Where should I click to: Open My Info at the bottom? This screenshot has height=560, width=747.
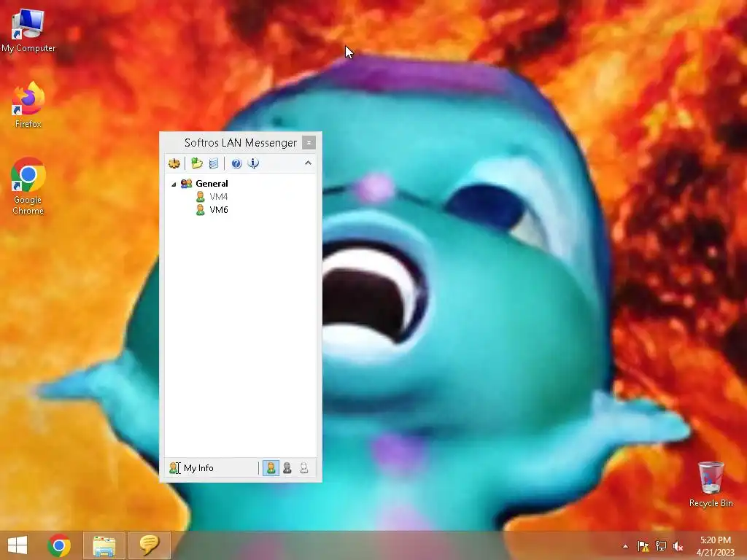click(198, 468)
